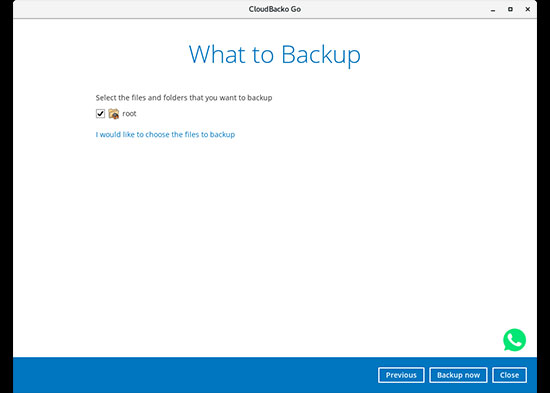Maximize the CloudBacko Go window

(510, 9)
